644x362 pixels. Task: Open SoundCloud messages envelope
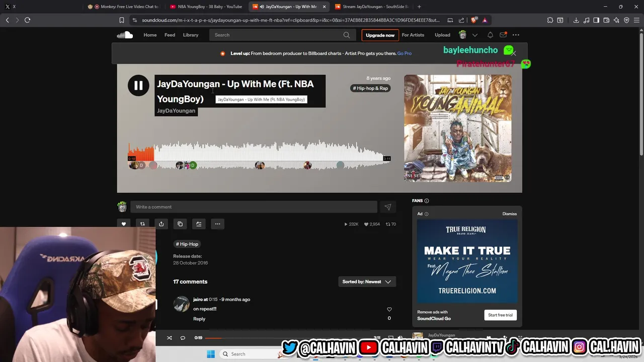click(503, 35)
